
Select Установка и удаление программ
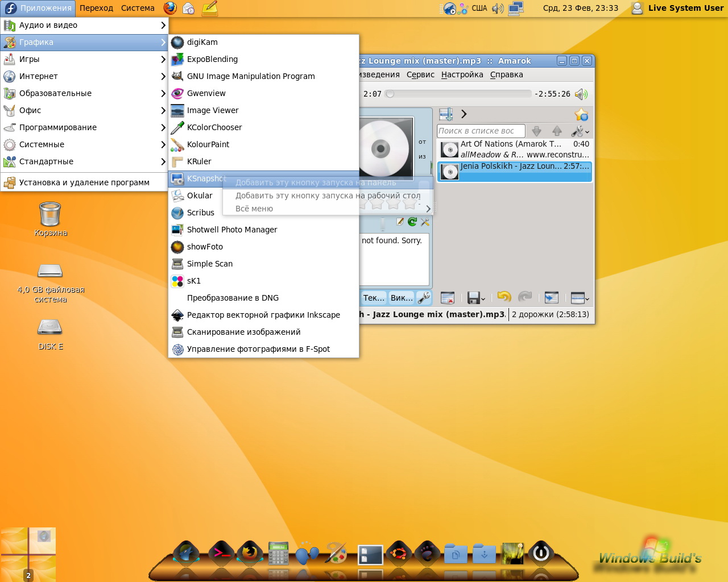pyautogui.click(x=85, y=182)
